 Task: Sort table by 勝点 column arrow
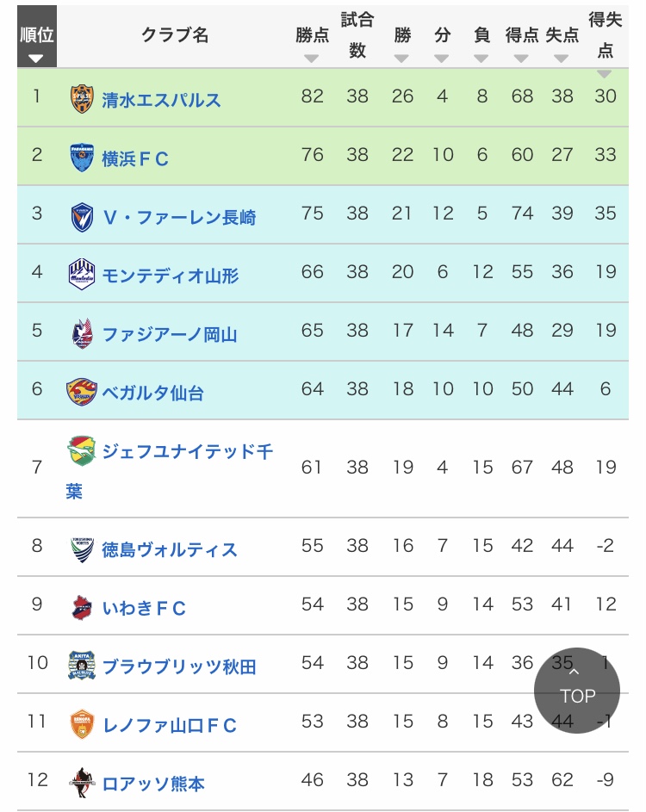(312, 59)
